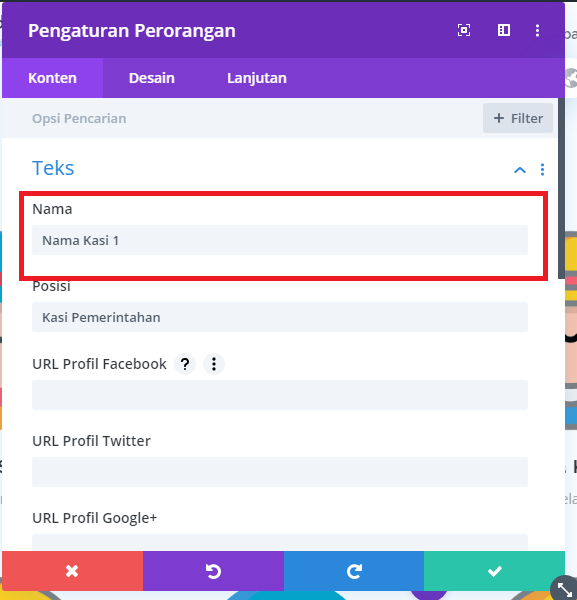
Task: Toggle the snap modal sidebar icon
Action: (x=504, y=30)
